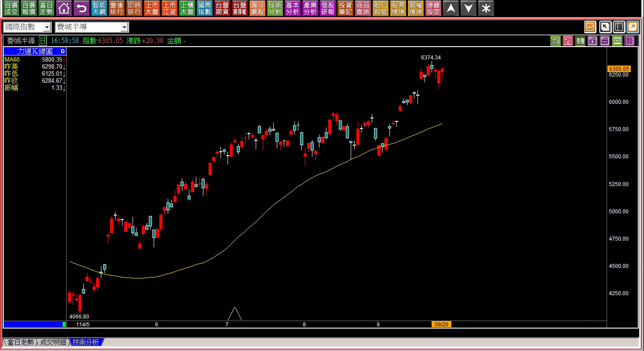Click the 09/26 date marker on timeline
The width and height of the screenshot is (644, 351).
(441, 324)
